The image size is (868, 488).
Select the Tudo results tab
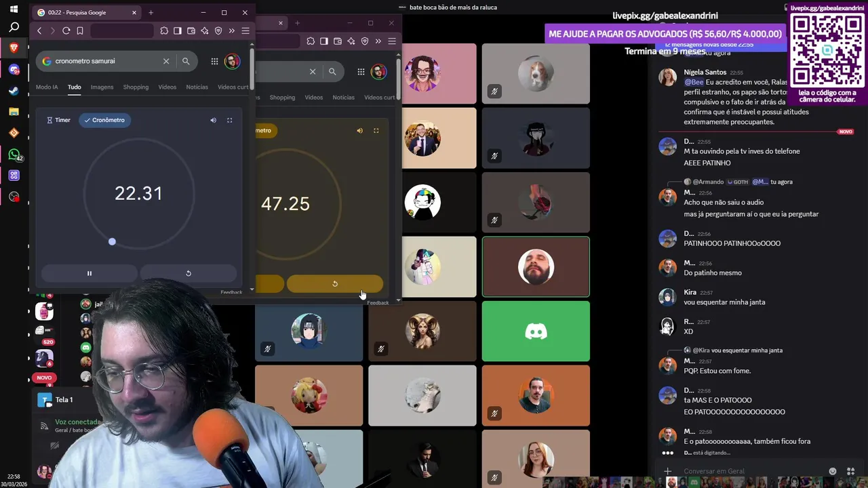(74, 87)
